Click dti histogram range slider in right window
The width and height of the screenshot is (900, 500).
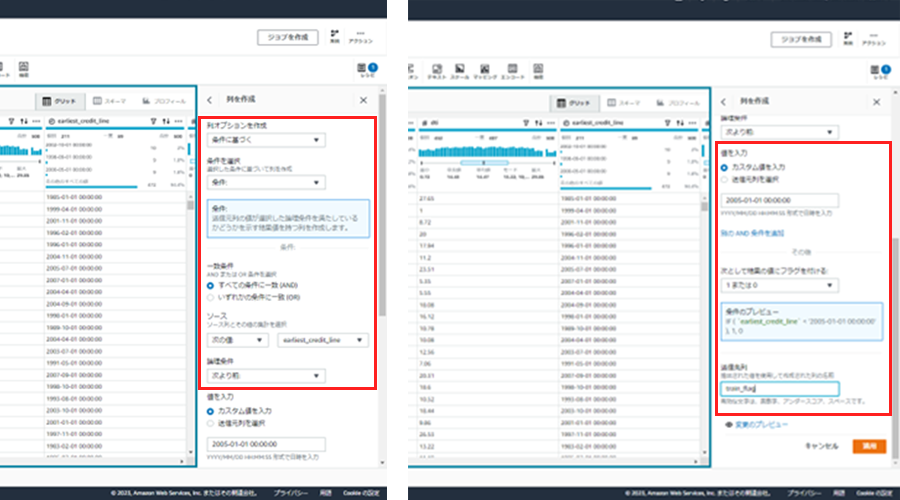pyautogui.click(x=484, y=163)
